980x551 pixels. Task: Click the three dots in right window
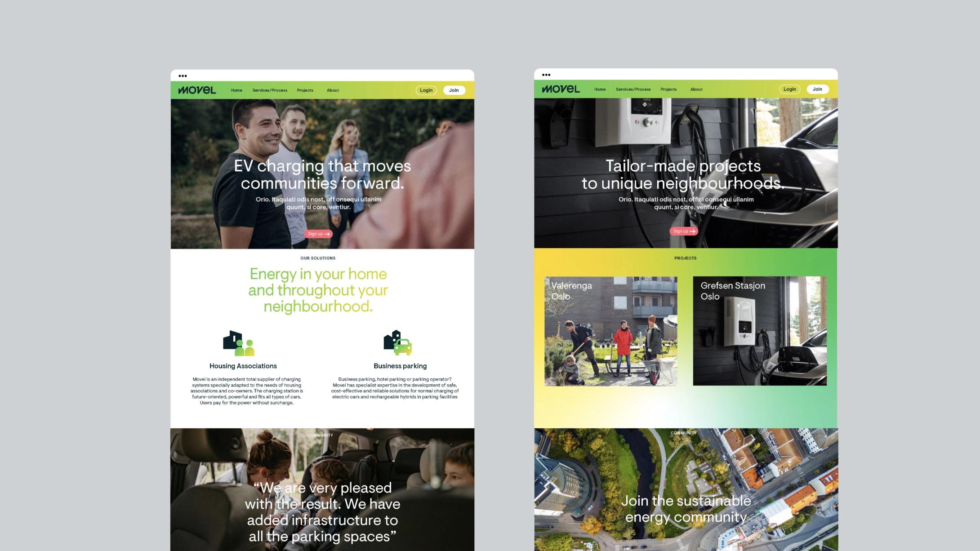click(x=546, y=75)
